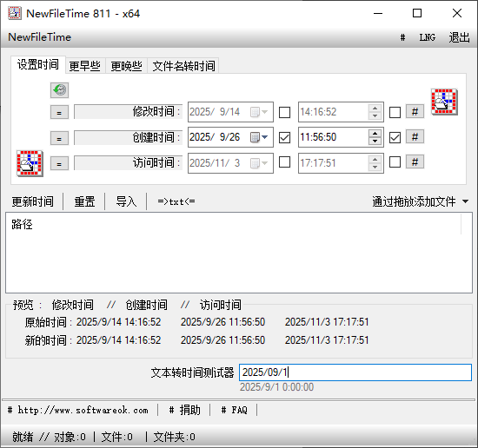This screenshot has height=448, width=478.
Task: Increase 修改时间 time with the up spinner
Action: point(375,109)
